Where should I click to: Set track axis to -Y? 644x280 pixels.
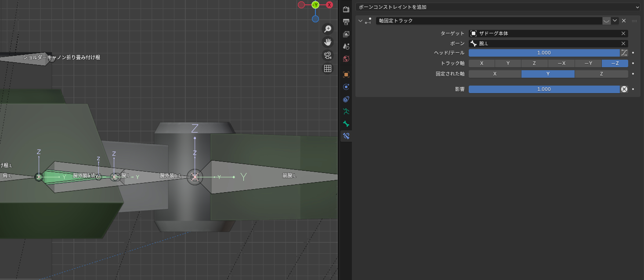[x=588, y=63]
